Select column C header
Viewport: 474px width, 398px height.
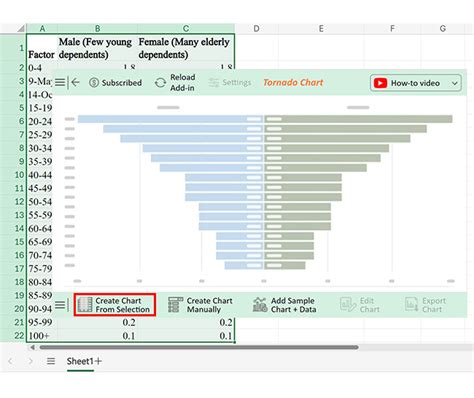(x=186, y=29)
